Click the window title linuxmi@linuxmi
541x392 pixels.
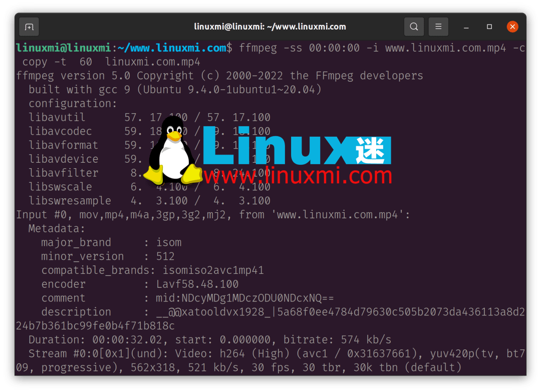pos(229,27)
